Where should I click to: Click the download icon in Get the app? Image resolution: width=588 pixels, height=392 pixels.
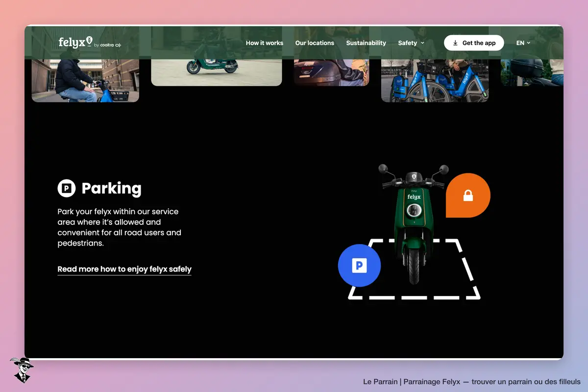tap(455, 43)
